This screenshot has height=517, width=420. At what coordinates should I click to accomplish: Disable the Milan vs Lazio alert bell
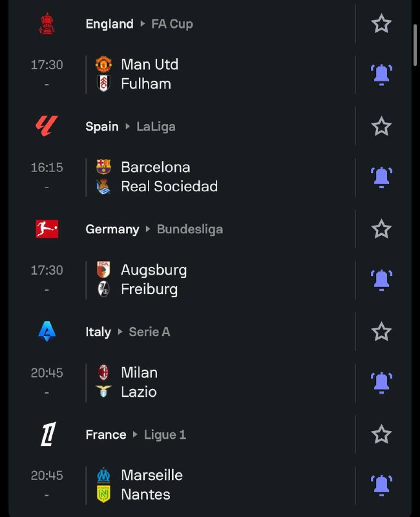tap(381, 383)
